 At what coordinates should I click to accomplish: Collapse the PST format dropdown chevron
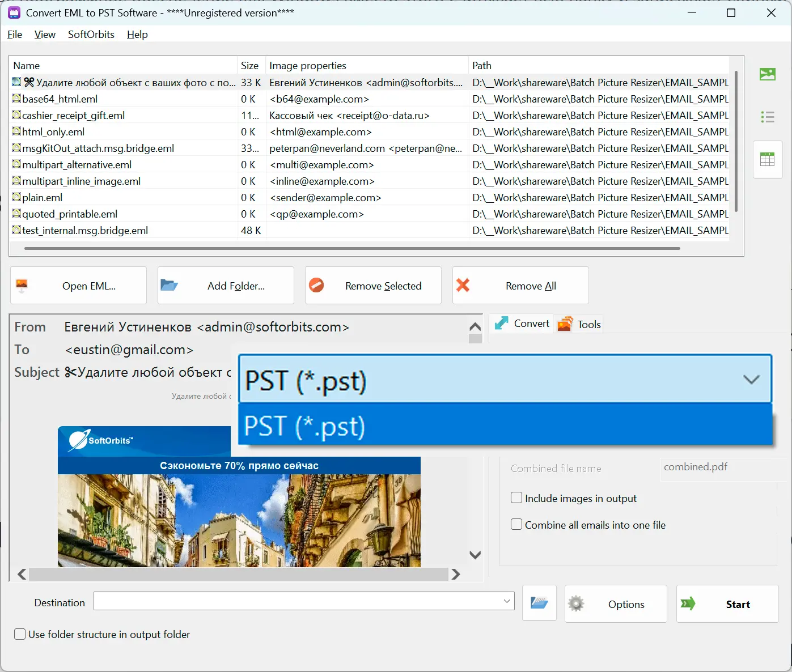(751, 380)
